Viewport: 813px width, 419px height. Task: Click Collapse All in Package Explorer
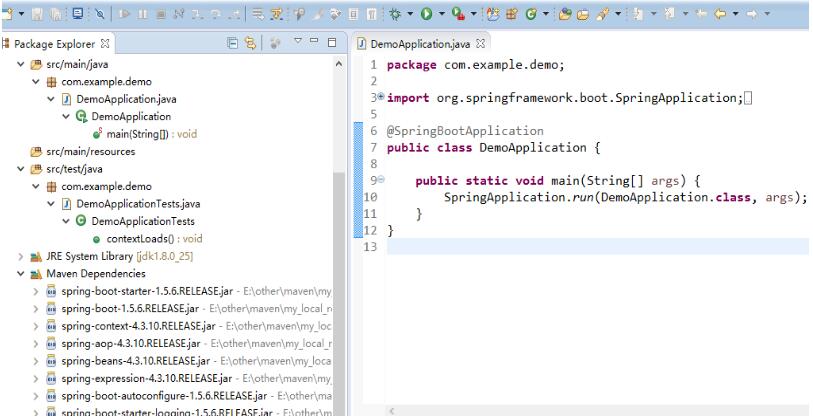pos(233,44)
